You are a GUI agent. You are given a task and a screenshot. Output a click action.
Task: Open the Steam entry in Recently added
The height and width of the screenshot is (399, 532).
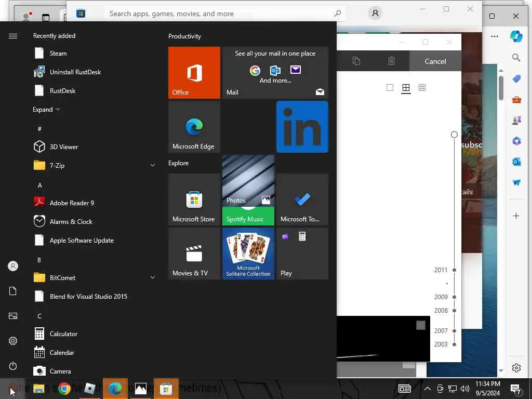[94, 54]
